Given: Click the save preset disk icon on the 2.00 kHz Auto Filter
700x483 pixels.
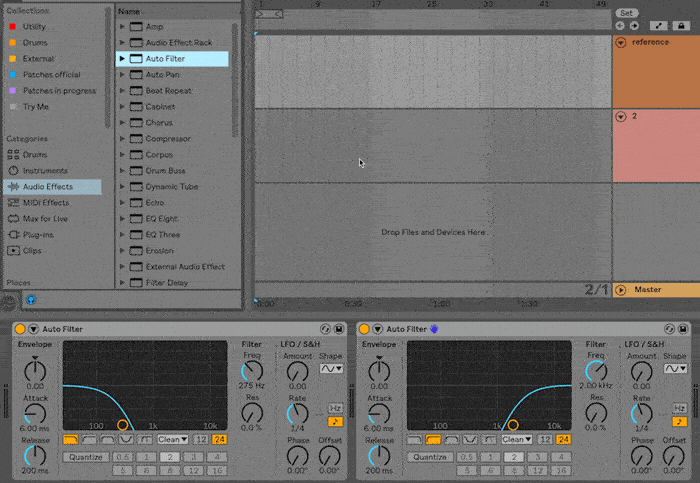Looking at the screenshot, I should [x=683, y=329].
